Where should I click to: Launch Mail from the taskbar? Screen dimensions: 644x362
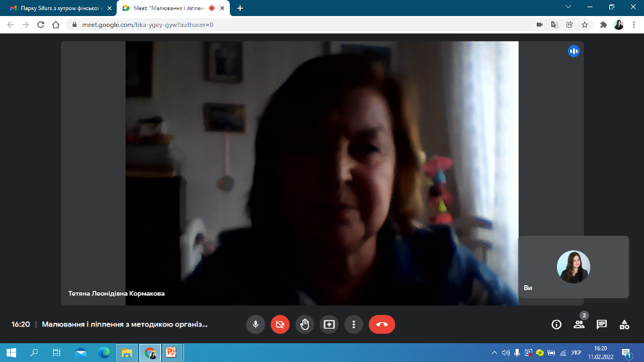point(81,353)
